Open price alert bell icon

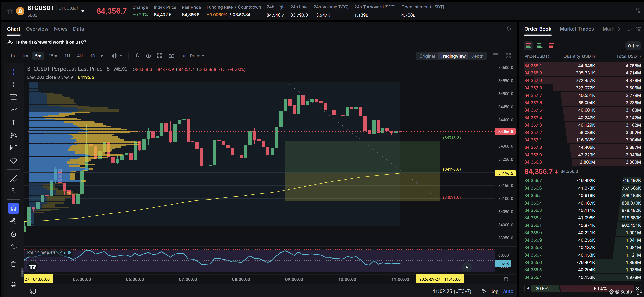coord(509,29)
